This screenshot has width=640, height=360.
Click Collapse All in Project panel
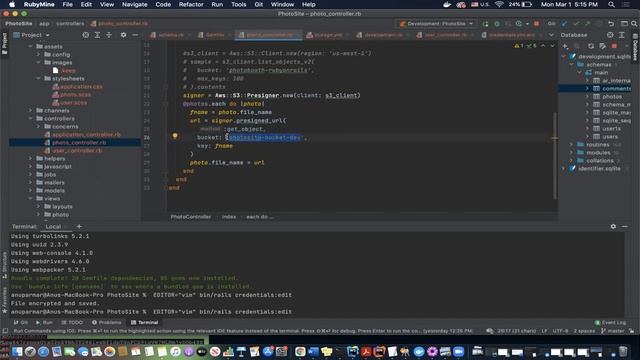click(109, 35)
